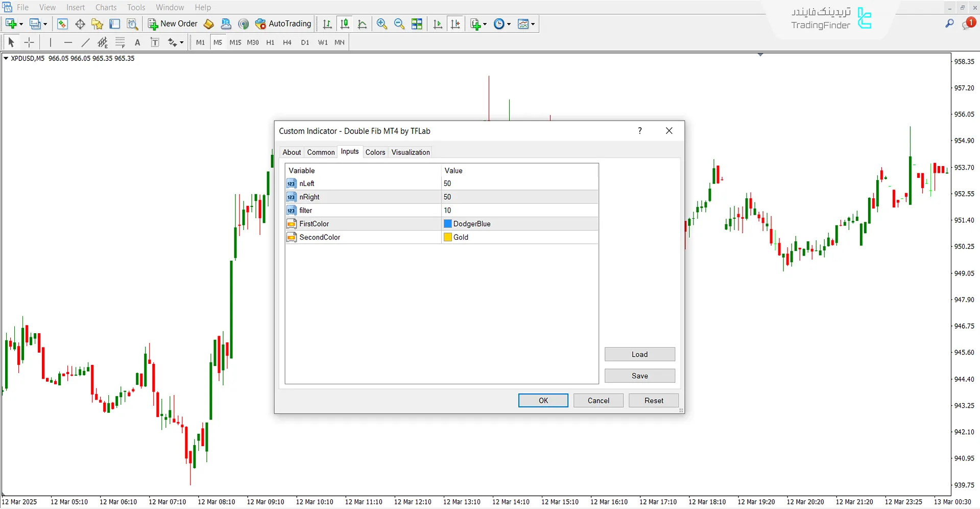
Task: Select the Crosshair tool
Action: (29, 42)
